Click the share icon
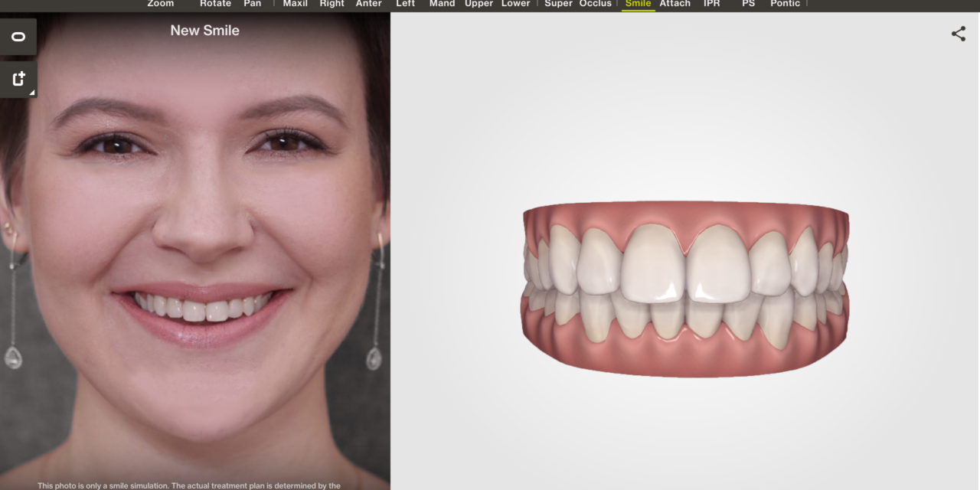This screenshot has width=980, height=490. [x=958, y=34]
